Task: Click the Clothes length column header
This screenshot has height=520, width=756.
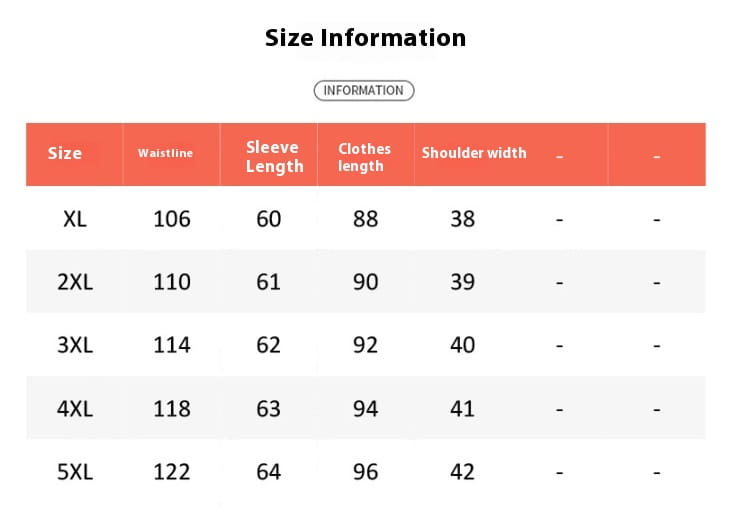Action: 364,157
